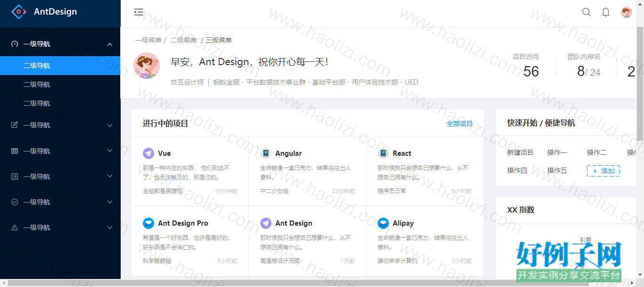The height and width of the screenshot is (287, 644).
Task: Click the check-circle icon in sidebar
Action: [15, 202]
